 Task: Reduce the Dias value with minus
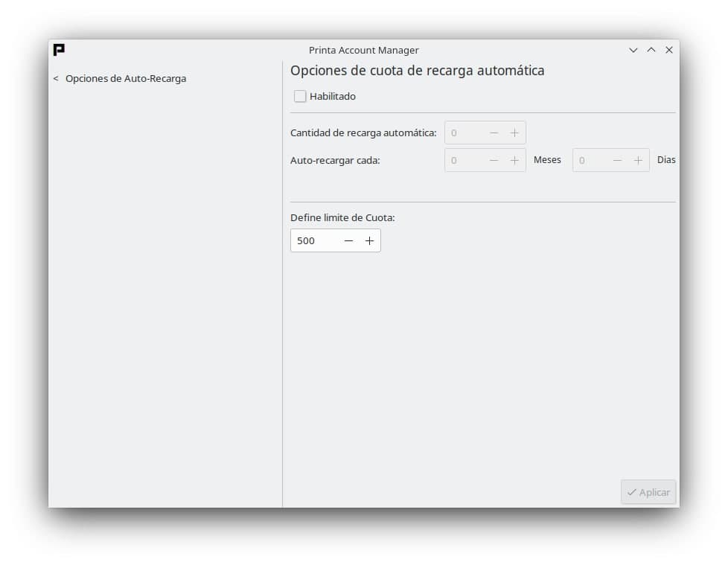click(617, 160)
